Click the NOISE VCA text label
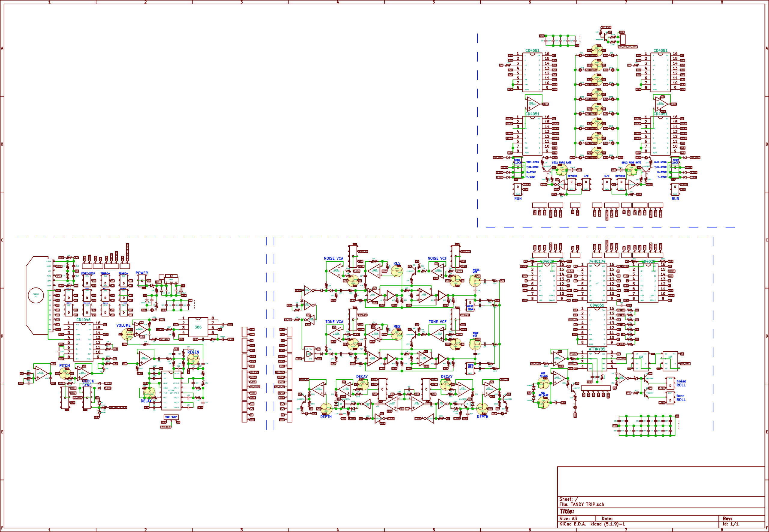Screen dimensions: 769x532 coord(333,258)
